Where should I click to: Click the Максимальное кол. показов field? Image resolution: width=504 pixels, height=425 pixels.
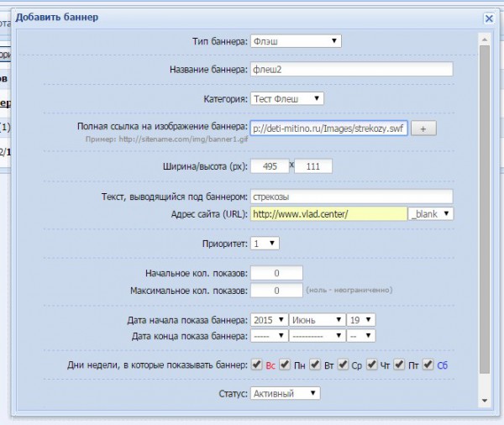[x=276, y=291]
